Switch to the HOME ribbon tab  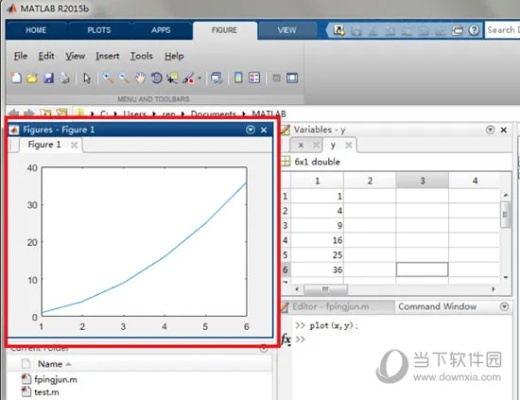coord(36,30)
